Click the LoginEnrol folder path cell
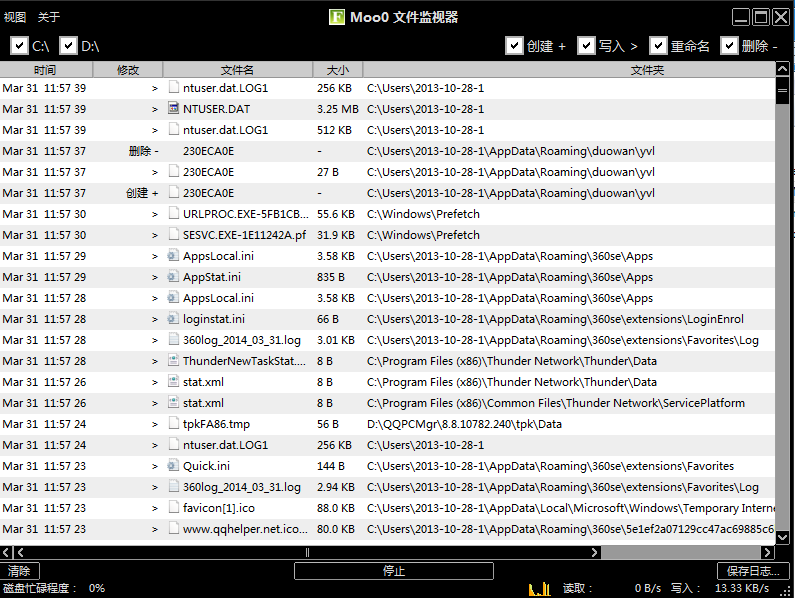This screenshot has height=598, width=795. click(x=555, y=319)
